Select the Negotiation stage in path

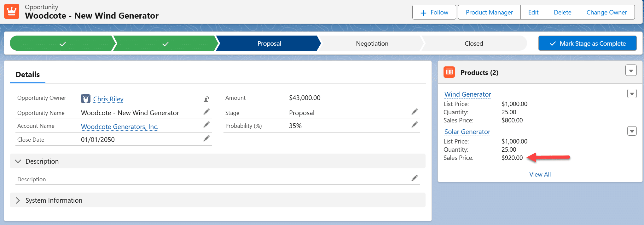372,43
